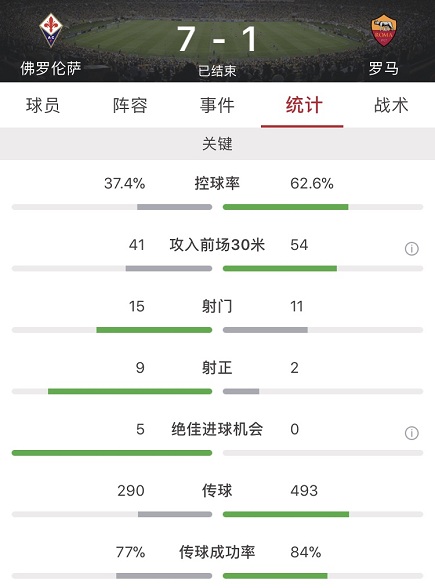This screenshot has height=588, width=435.
Task: Open info icon for 绝佳进球机会
Action: tap(411, 433)
